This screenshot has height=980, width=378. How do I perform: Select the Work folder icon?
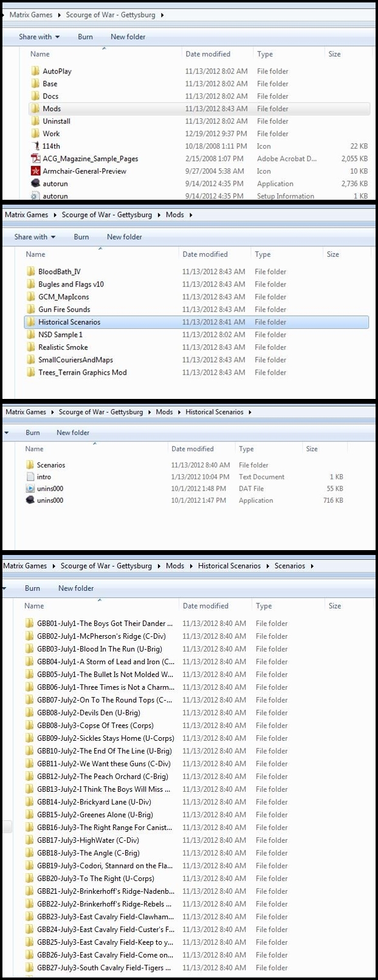point(35,134)
